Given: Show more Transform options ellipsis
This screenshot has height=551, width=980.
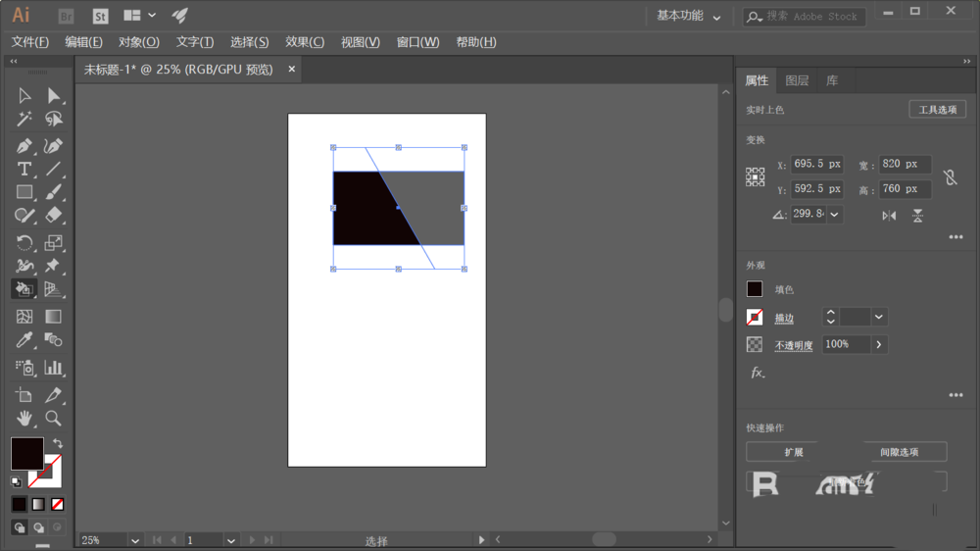Looking at the screenshot, I should [x=955, y=237].
